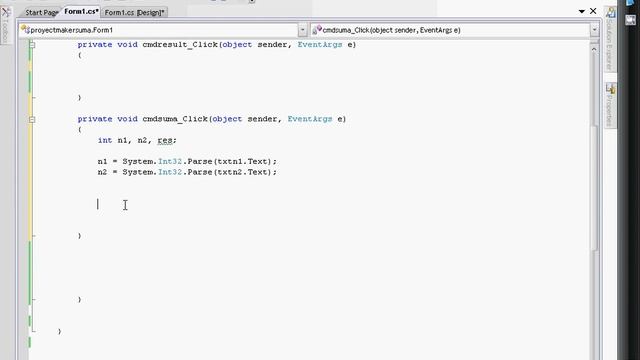Click EventArgs in the cmdsuma_Click code signature
Viewport: 640px width, 360px height.
[310, 119]
